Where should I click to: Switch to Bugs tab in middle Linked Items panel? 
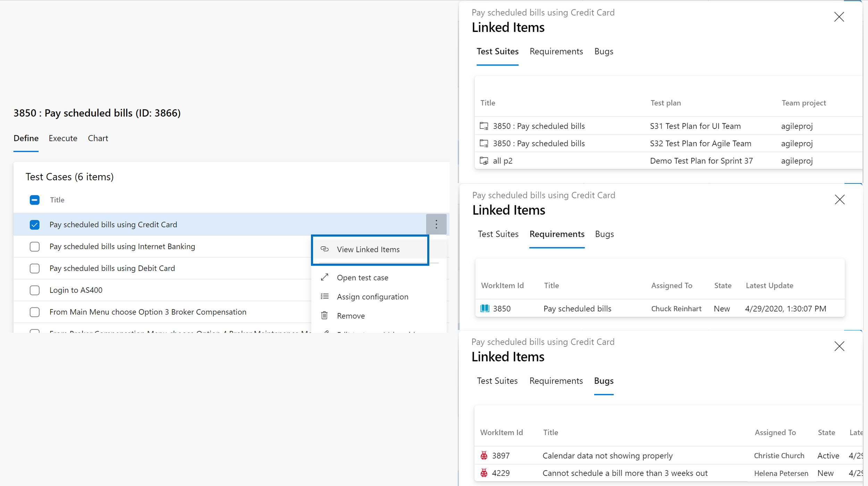pos(605,233)
